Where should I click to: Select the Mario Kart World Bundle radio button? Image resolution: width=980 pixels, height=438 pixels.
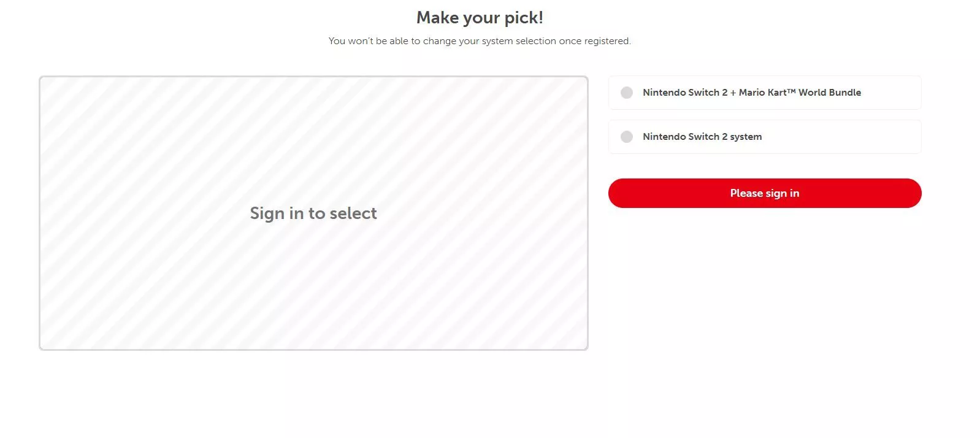pos(627,93)
